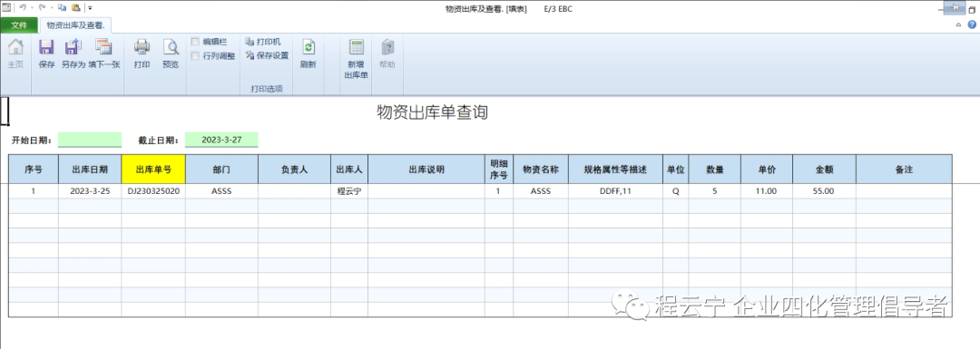980x349 pixels.
Task: Open the quick access toolbar customize dropdown
Action: click(90, 9)
